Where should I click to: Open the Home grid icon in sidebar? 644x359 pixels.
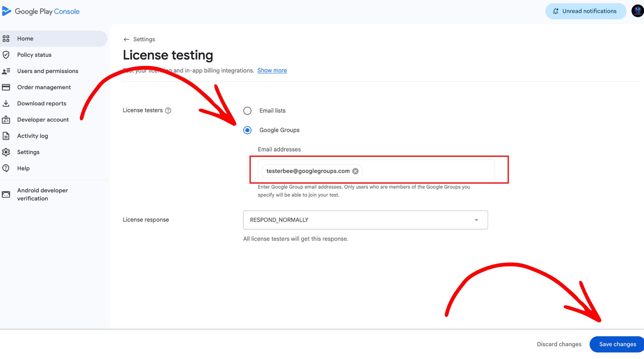[x=6, y=39]
